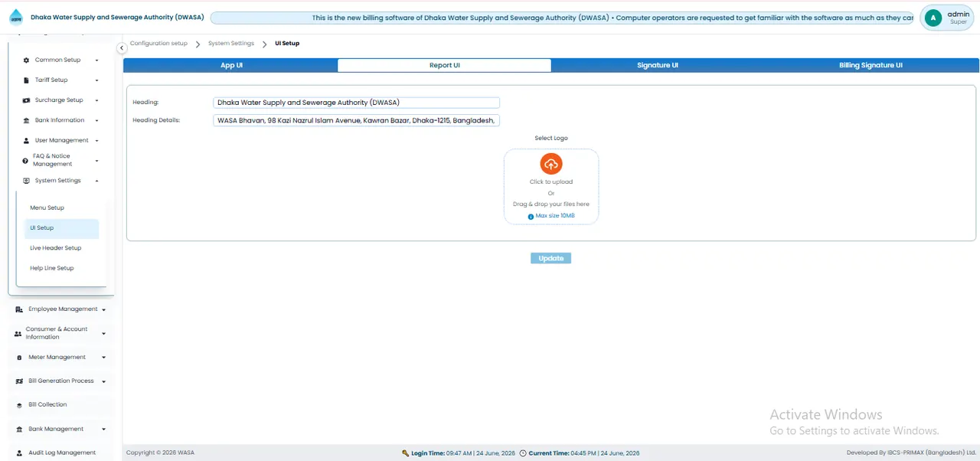Open the Audit Log Management label
The image size is (980, 461).
[62, 453]
